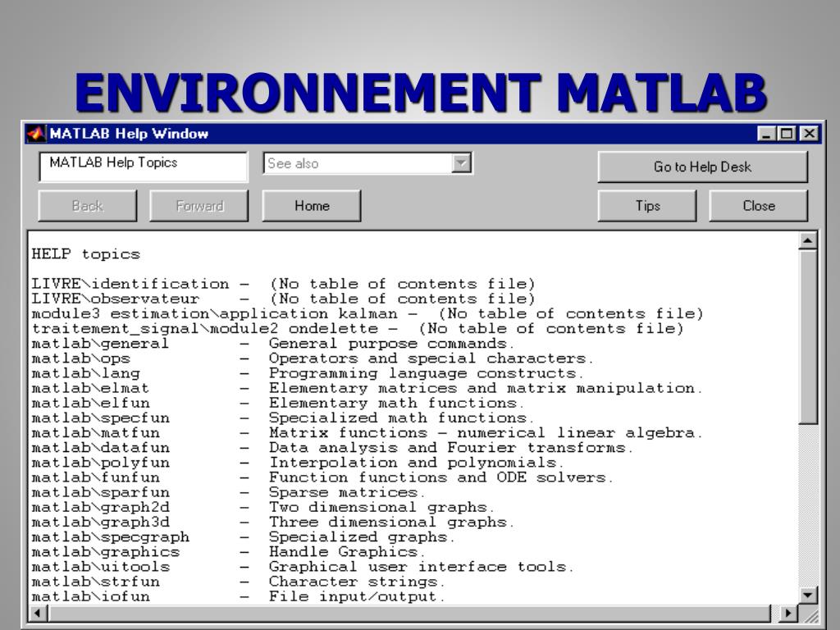Open the matlab\iofun topic
The image size is (840, 630).
(90, 597)
